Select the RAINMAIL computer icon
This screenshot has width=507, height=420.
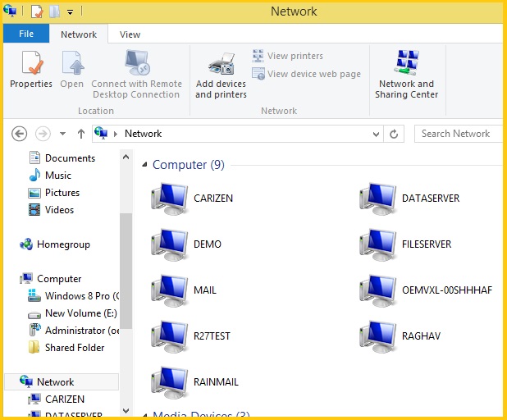pos(169,382)
